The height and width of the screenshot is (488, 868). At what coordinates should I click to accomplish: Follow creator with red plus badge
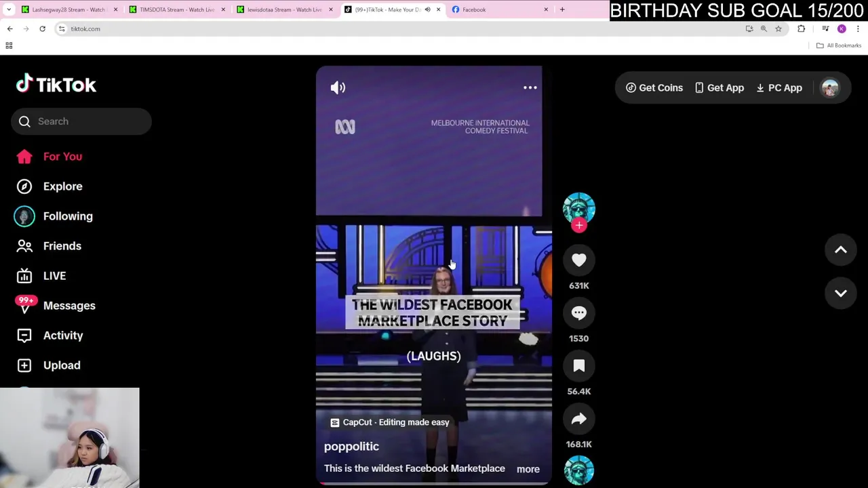[579, 226]
